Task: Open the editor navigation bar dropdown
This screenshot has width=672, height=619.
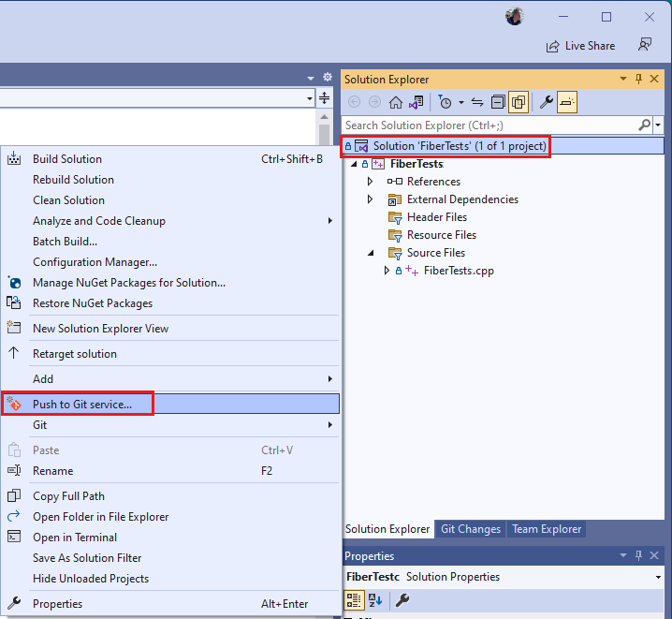Action: [x=310, y=98]
